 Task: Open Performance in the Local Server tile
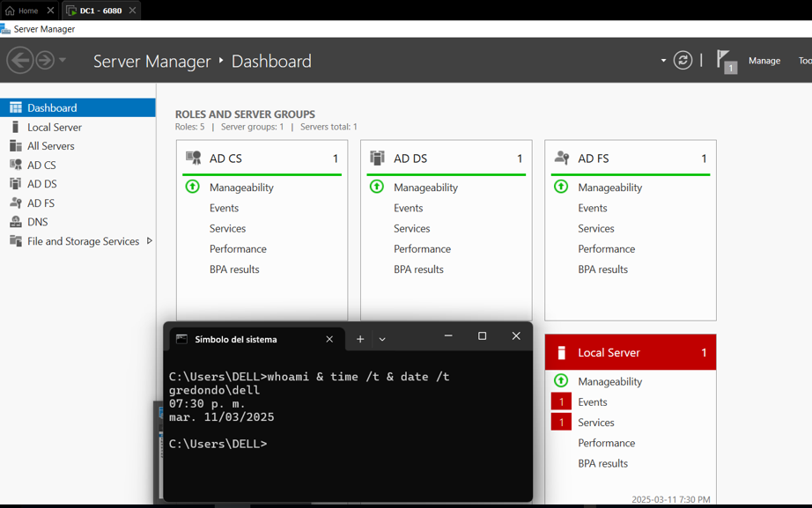point(607,443)
